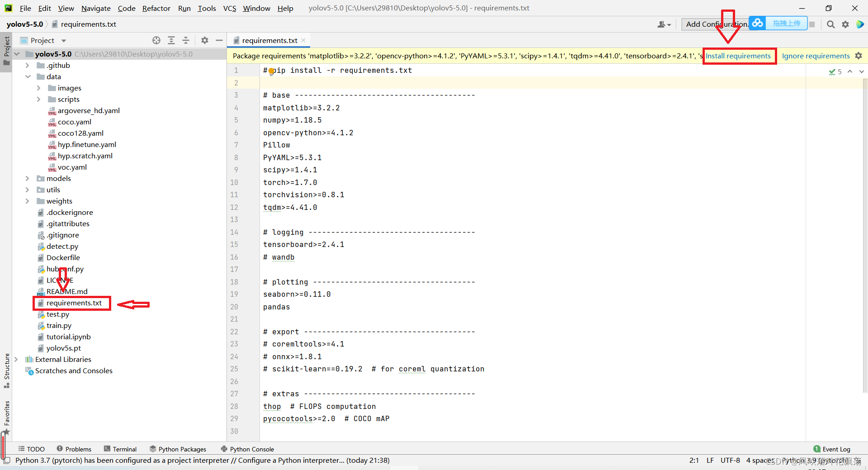Click the cloud upload icon
The height and width of the screenshot is (470, 868).
[758, 23]
